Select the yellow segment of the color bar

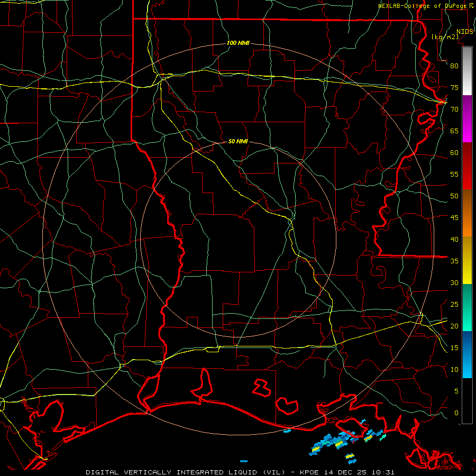click(x=467, y=260)
